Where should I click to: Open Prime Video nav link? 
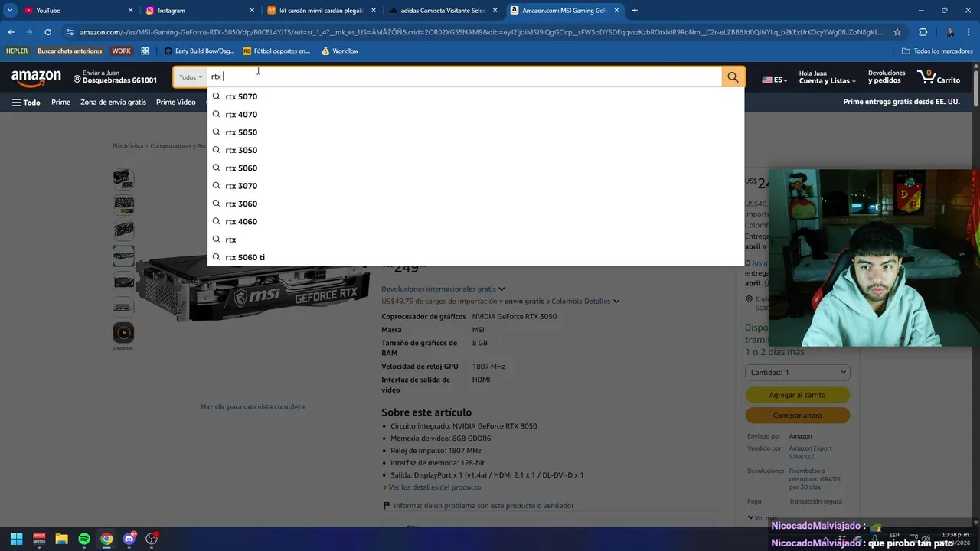point(175,102)
